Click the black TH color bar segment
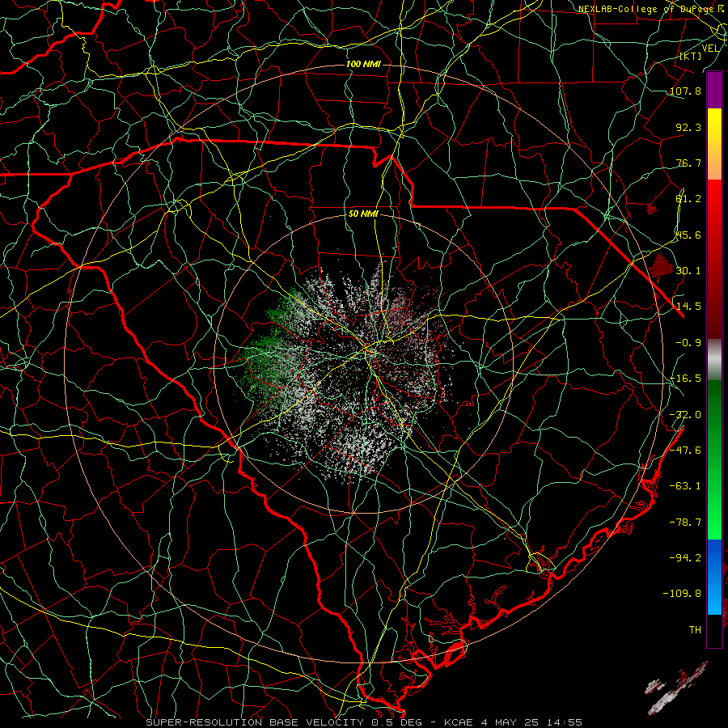The width and height of the screenshot is (728, 728). click(x=714, y=630)
